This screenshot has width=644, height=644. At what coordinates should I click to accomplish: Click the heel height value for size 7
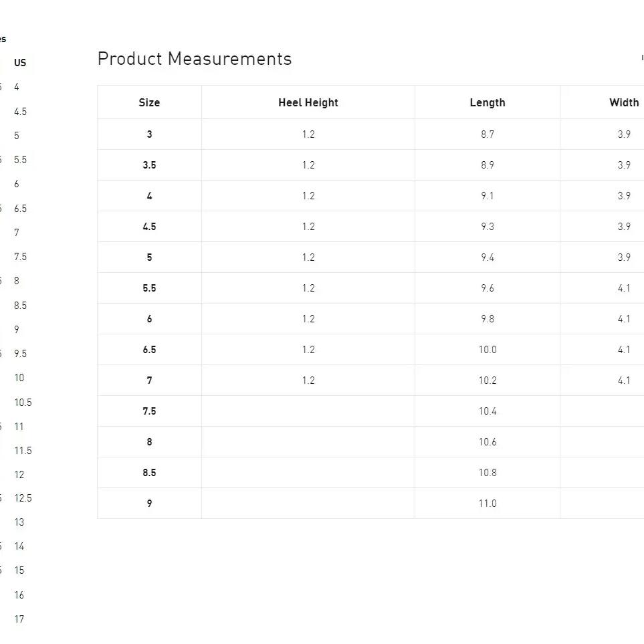(308, 381)
